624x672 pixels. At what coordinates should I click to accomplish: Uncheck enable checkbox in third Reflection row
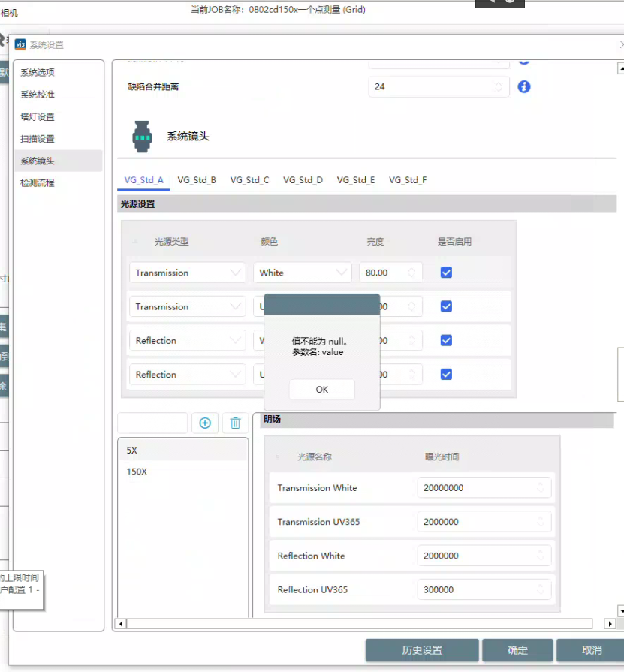pyautogui.click(x=446, y=340)
